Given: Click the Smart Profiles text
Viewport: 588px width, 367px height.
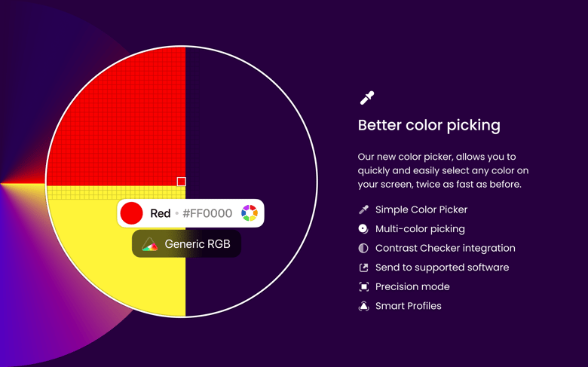Looking at the screenshot, I should tap(409, 306).
